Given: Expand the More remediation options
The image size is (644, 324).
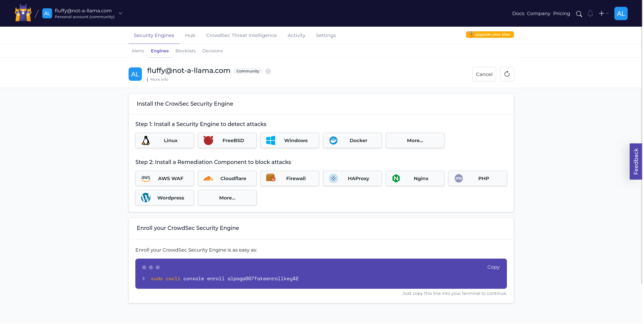Looking at the screenshot, I should pyautogui.click(x=227, y=197).
